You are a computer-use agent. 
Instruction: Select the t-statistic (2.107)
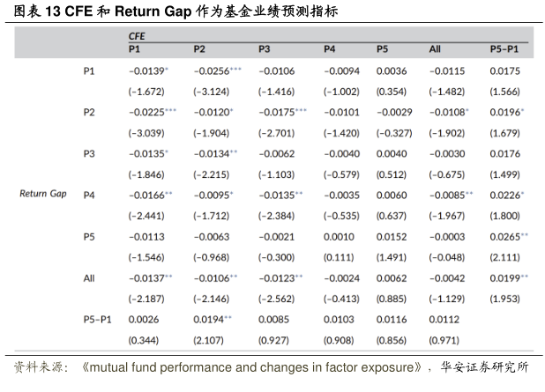tap(208, 339)
